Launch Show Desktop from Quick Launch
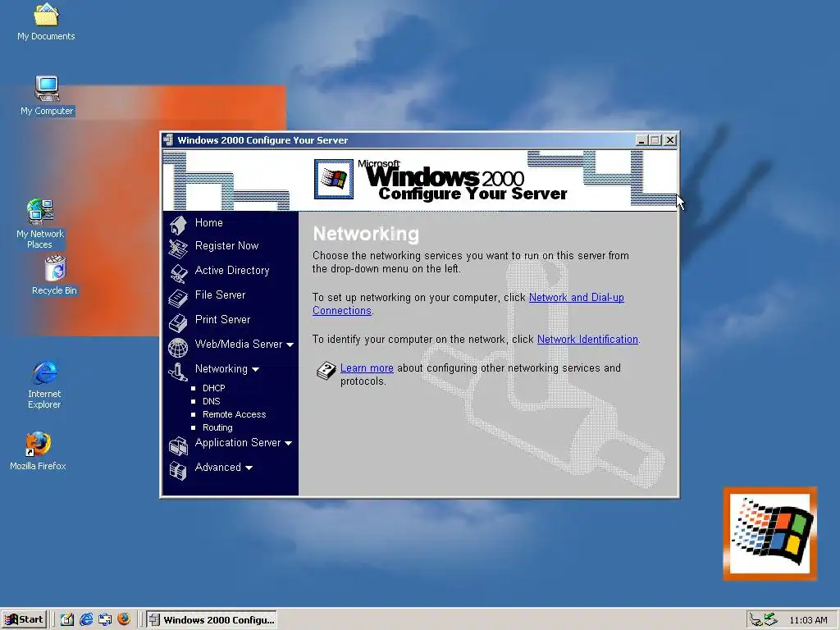The height and width of the screenshot is (630, 840). 66,619
